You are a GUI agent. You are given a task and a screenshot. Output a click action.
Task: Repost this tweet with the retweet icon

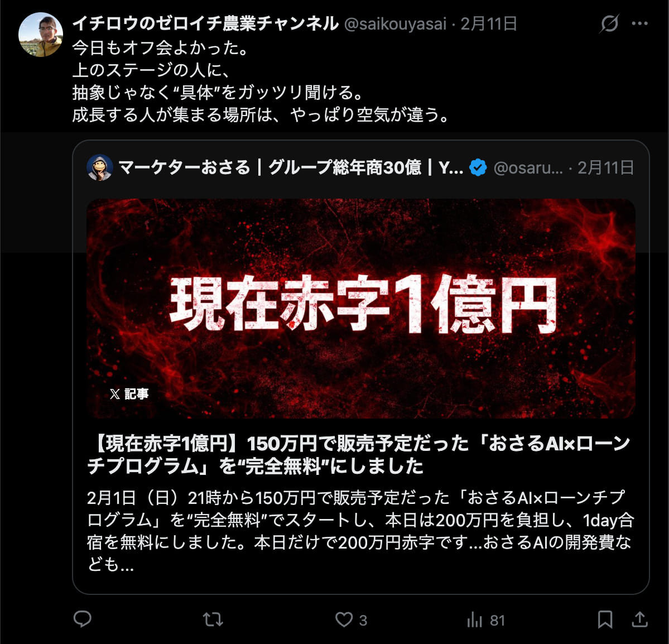click(213, 619)
